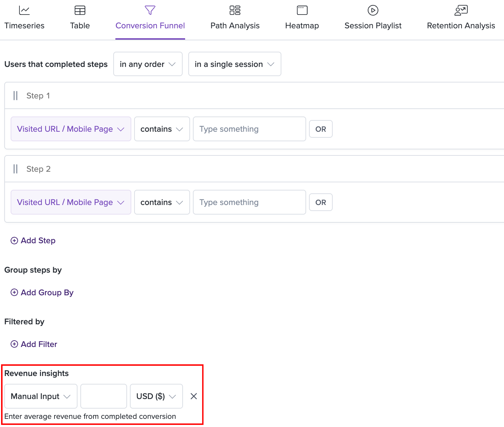
Task: Open Step 2 Visited URL / Mobile Page dropdown
Action: pos(71,202)
